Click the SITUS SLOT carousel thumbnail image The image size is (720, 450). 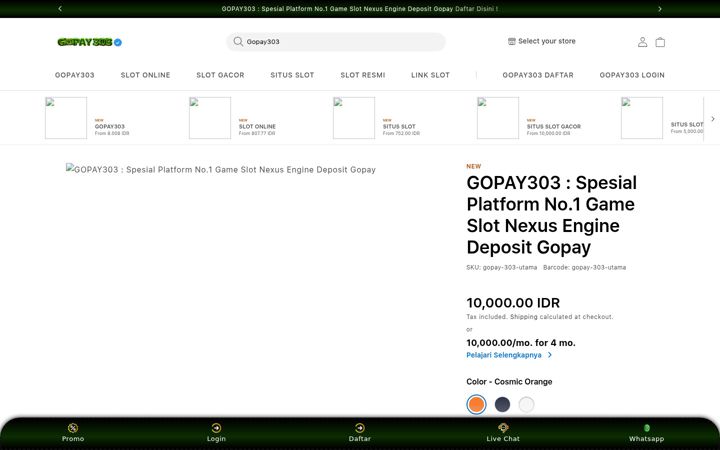point(354,118)
